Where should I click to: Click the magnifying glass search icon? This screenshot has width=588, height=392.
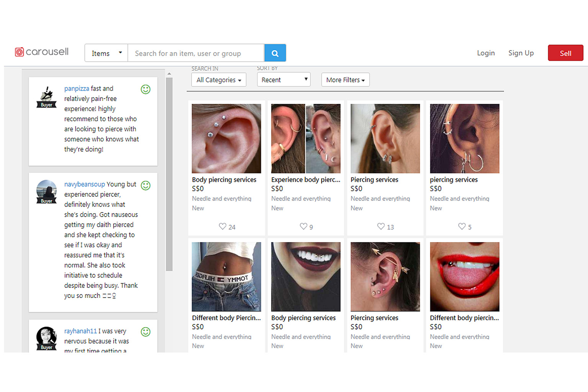275,53
